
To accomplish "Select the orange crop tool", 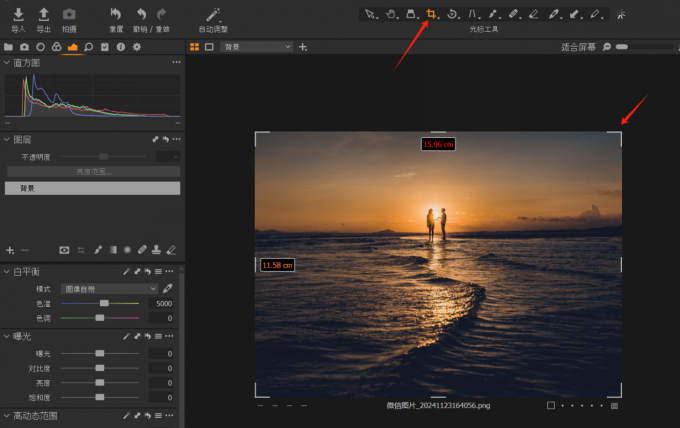I will point(431,14).
